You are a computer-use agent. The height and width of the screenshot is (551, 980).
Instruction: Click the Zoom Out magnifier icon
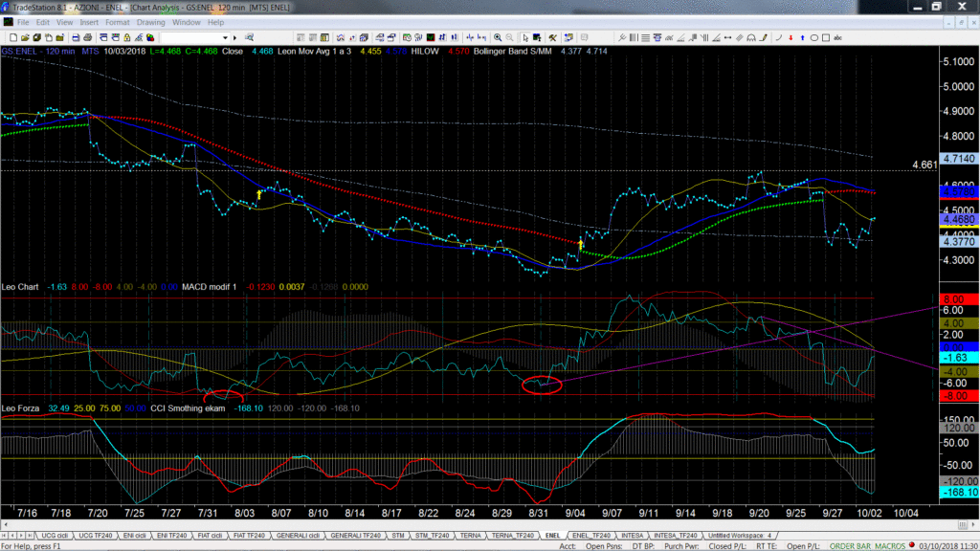509,37
